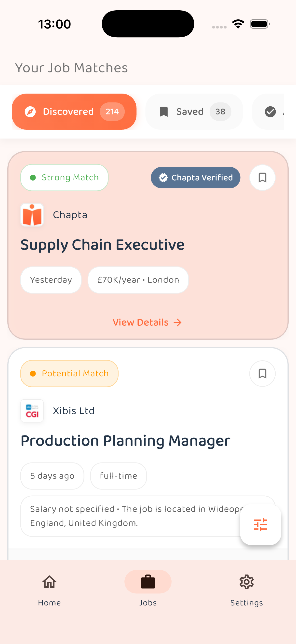Select the Discovered tab
The height and width of the screenshot is (644, 296).
pos(74,112)
